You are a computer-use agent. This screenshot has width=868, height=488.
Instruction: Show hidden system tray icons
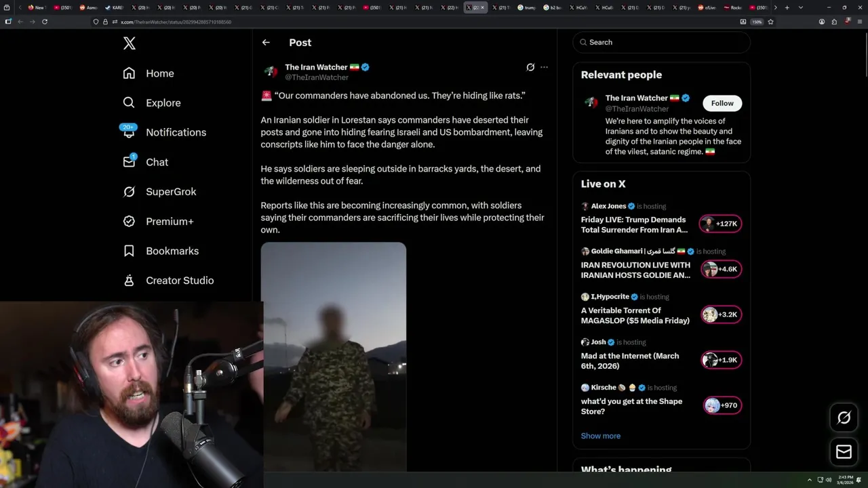pos(809,480)
